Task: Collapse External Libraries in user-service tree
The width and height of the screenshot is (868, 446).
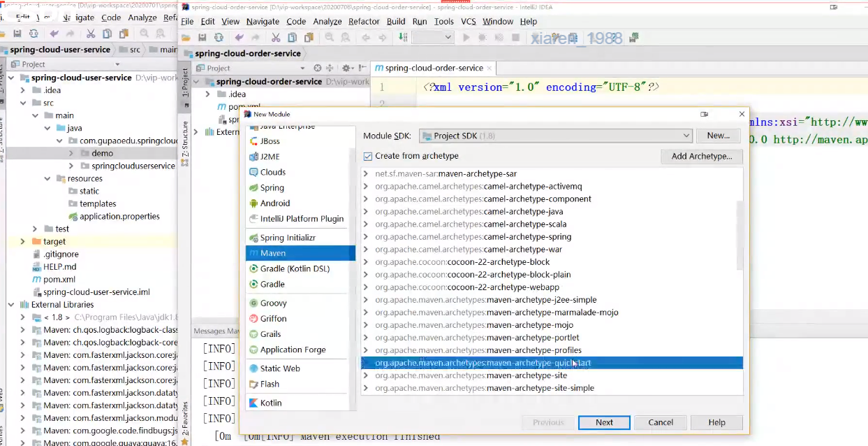Action: (10, 305)
